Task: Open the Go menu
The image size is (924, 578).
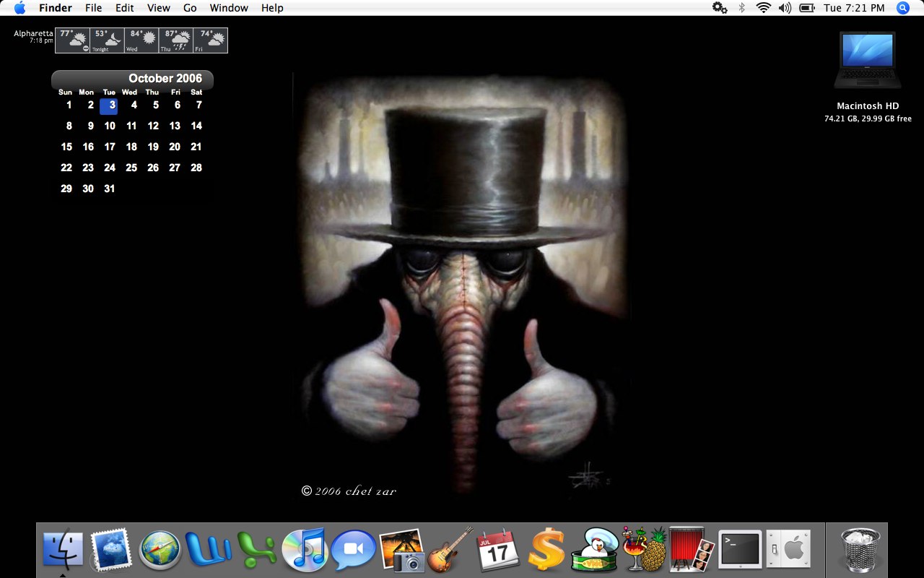Action: point(190,8)
